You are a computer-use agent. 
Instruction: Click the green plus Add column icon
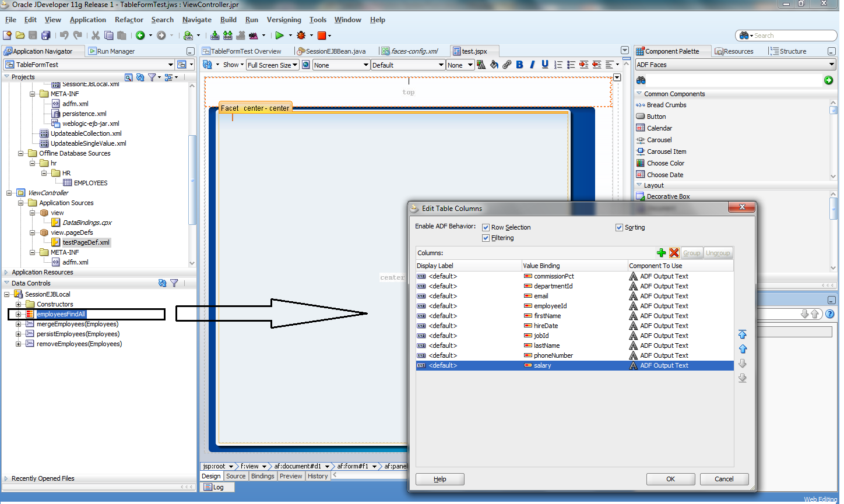(x=661, y=253)
